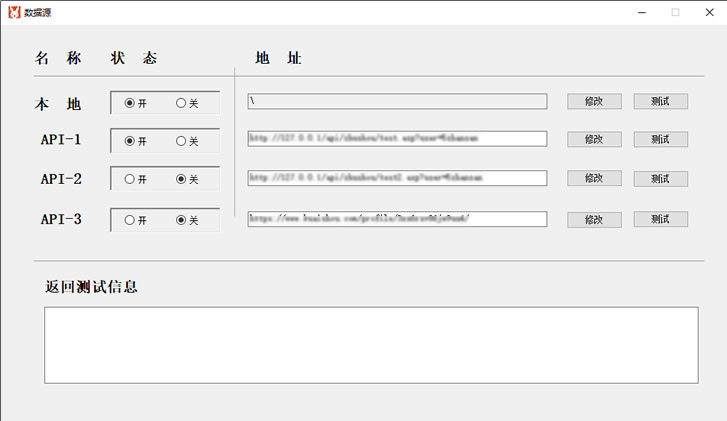Click 修改 button for 本地 row
The width and height of the screenshot is (727, 421).
[594, 102]
